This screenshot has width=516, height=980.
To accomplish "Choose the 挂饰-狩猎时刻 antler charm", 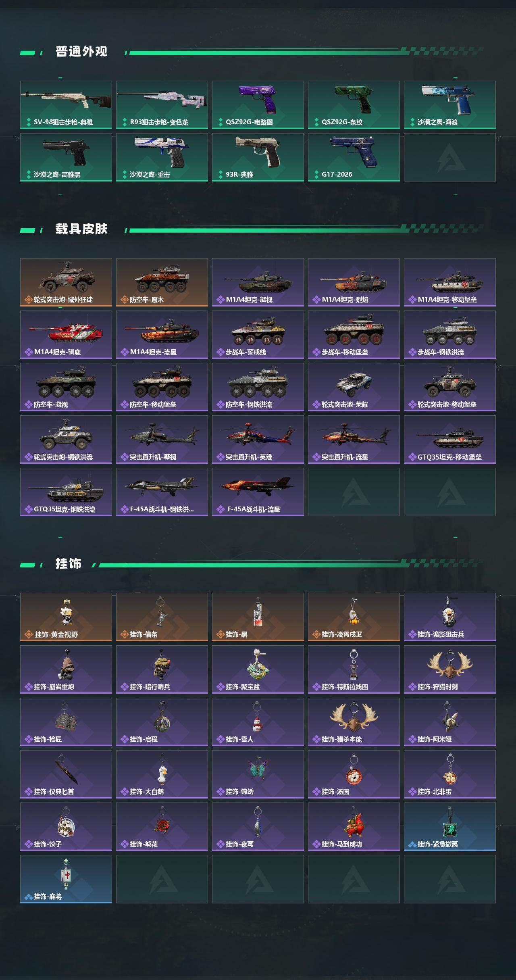I will tap(450, 669).
